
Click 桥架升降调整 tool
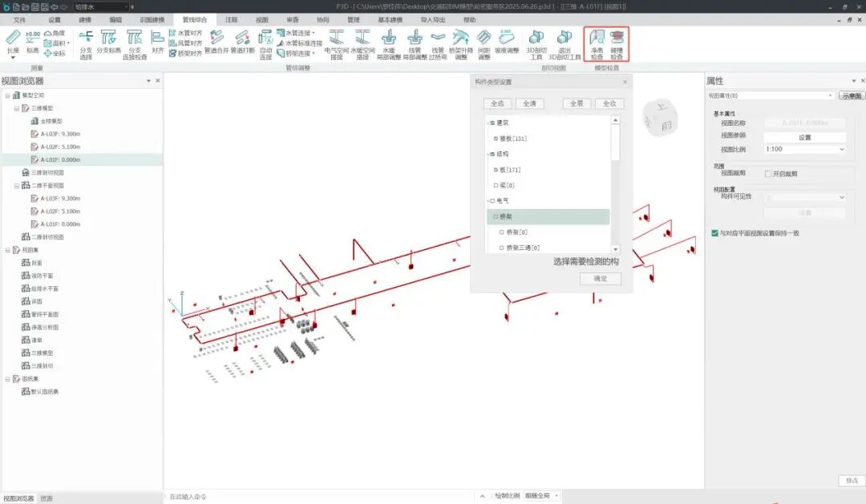click(x=460, y=44)
